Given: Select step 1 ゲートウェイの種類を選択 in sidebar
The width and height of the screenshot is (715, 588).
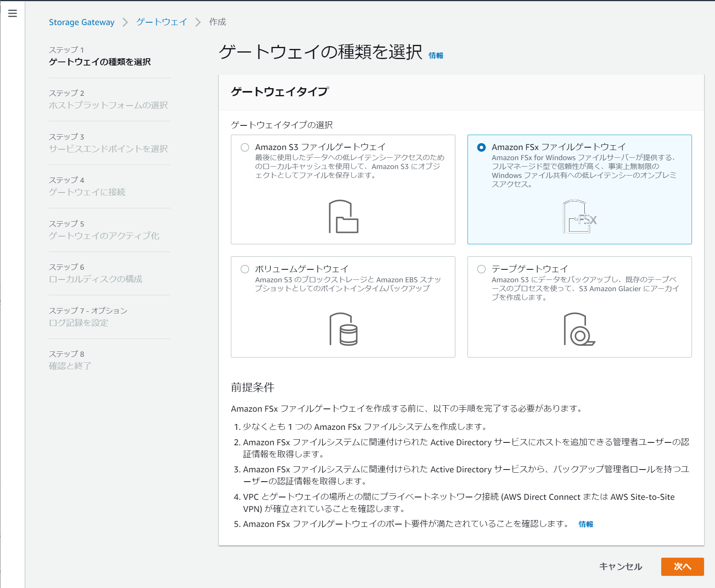Looking at the screenshot, I should coord(100,62).
